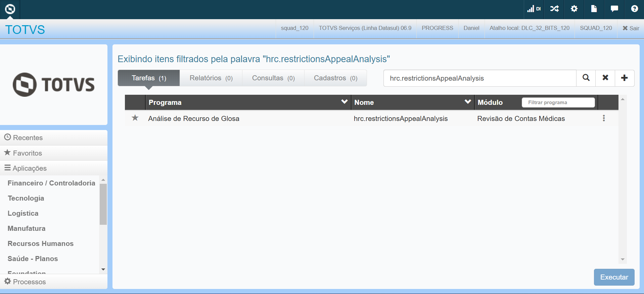Click the plus button beside search
644x294 pixels.
625,78
